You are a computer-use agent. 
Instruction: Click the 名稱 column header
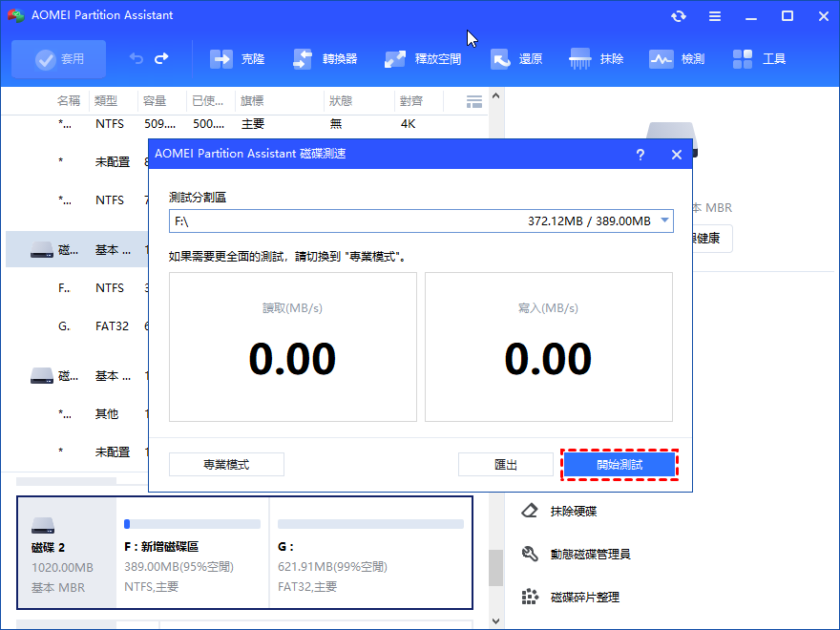click(x=69, y=101)
